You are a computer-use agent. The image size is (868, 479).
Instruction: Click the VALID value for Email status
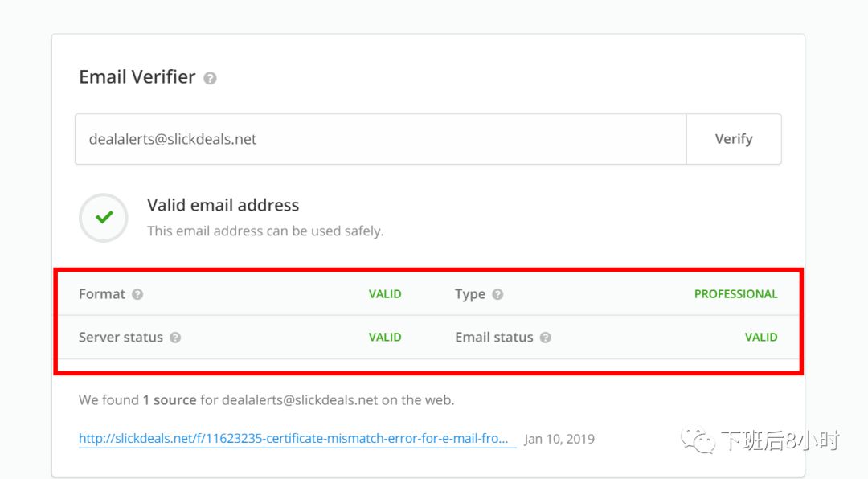(761, 338)
